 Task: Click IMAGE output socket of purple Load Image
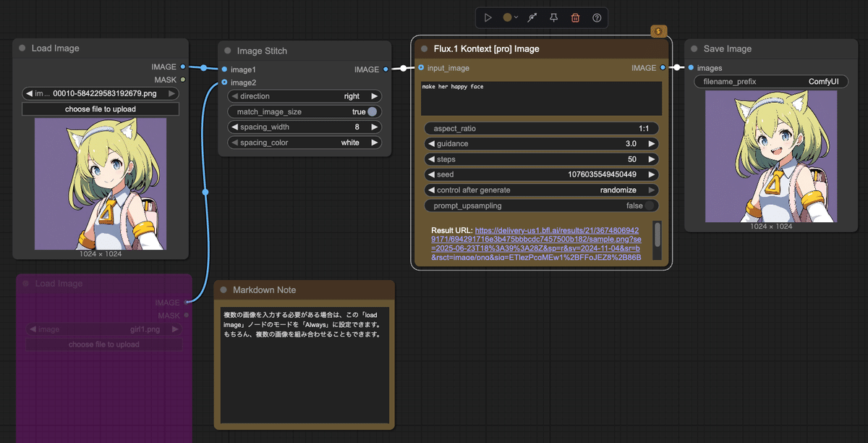[x=186, y=302]
